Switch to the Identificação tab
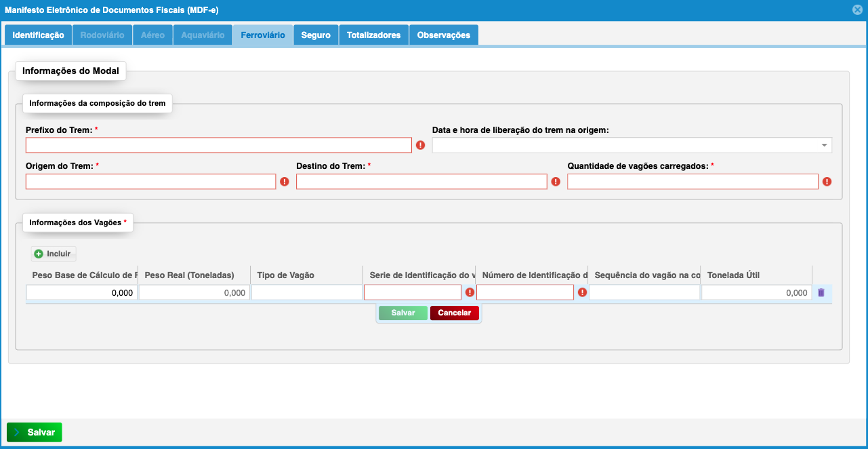This screenshot has width=868, height=449. 38,35
